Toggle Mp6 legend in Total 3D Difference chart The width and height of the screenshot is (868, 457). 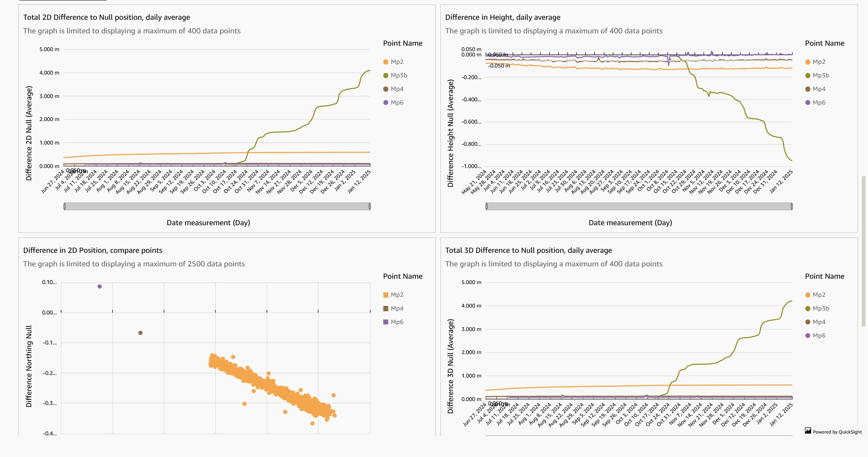[x=819, y=336]
